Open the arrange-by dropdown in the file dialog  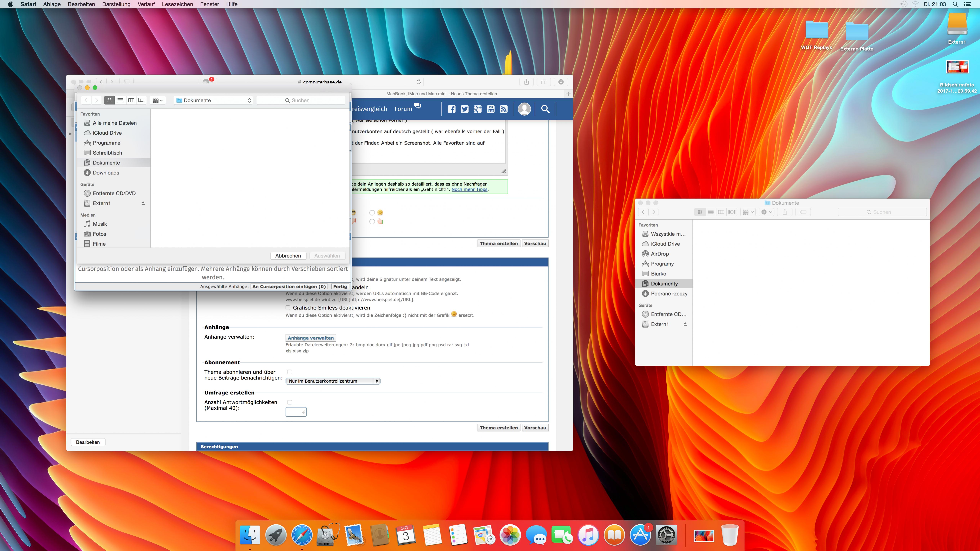coord(158,100)
